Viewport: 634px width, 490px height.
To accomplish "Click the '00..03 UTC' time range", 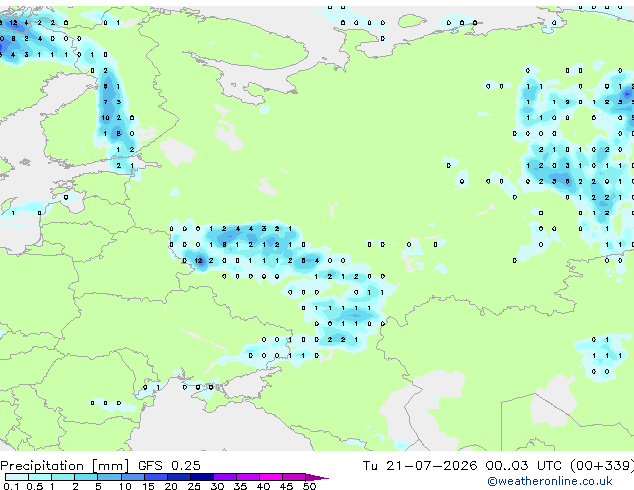I will pos(524,466).
